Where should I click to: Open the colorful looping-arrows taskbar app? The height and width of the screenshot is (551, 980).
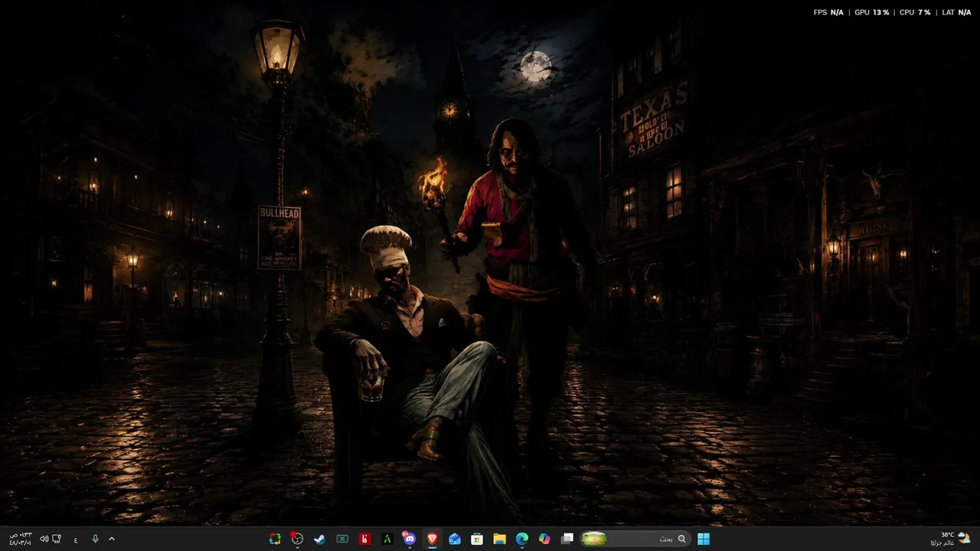pos(275,539)
